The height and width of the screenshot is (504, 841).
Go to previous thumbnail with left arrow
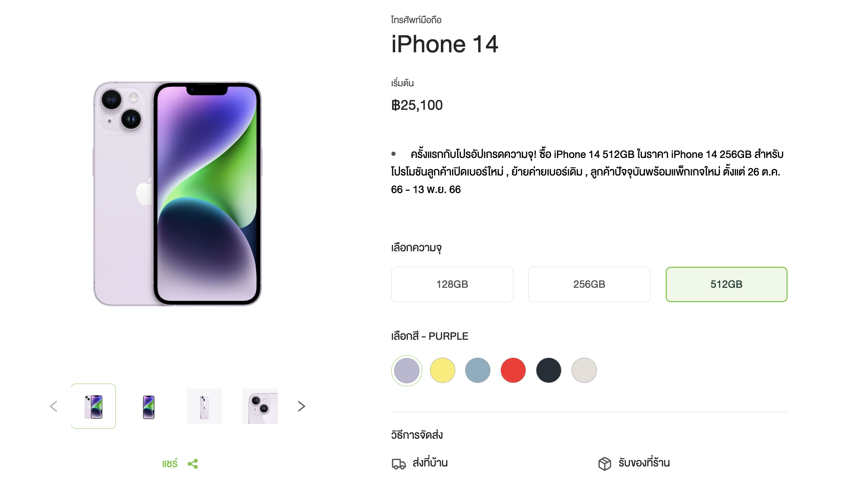coord(53,406)
